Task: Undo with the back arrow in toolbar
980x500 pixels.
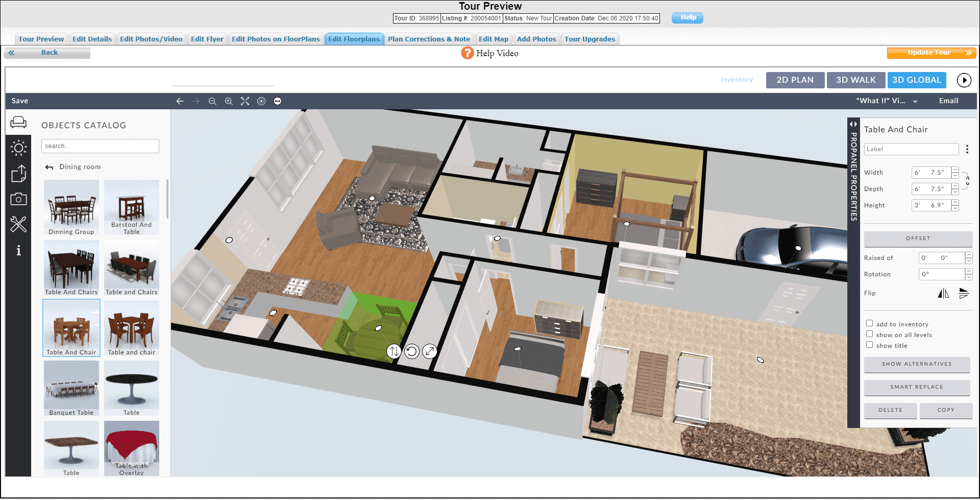Action: [180, 101]
